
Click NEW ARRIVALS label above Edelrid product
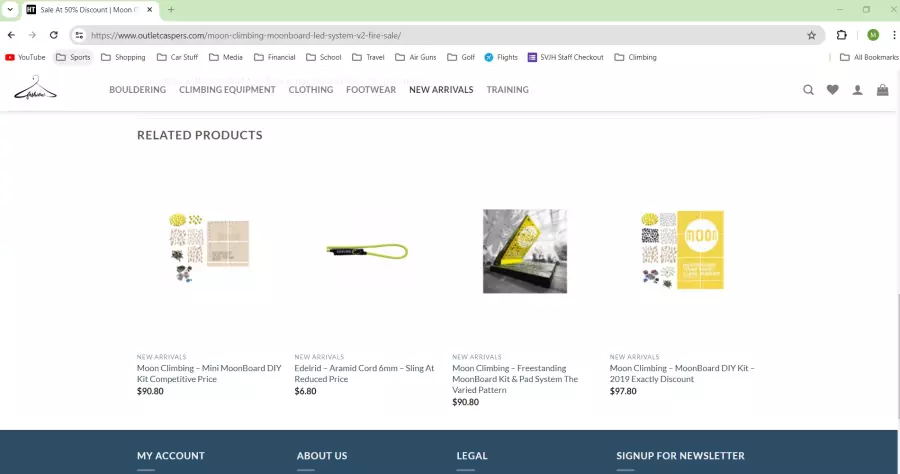click(319, 357)
